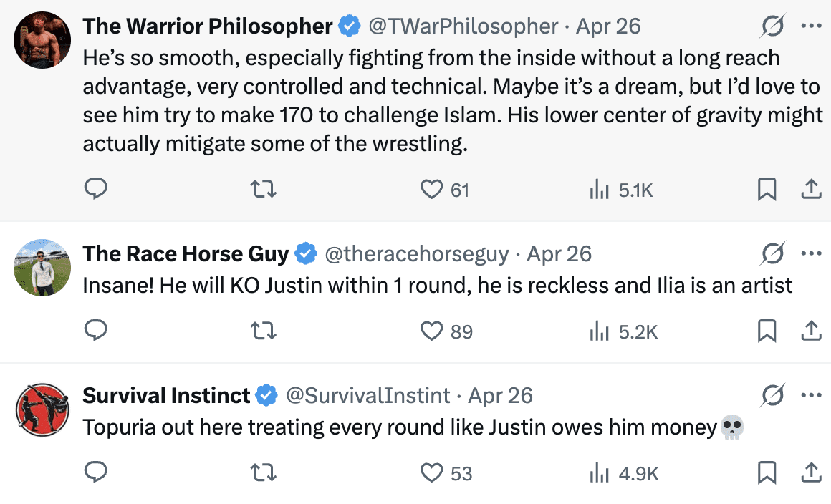The image size is (831, 504).
Task: Open more options on Race Horse Guy's tweet
Action: [x=811, y=253]
